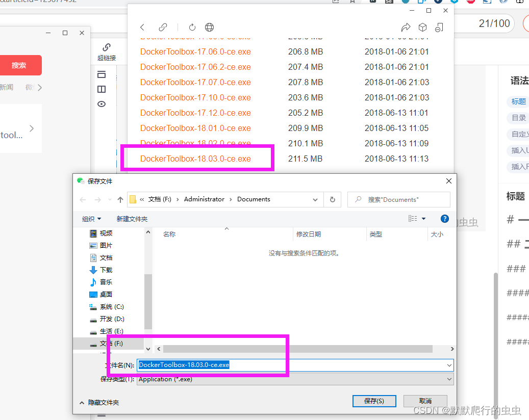Screen dimensions: 529x420
Task: Select 系统 (C:) drive
Action: coord(107,307)
